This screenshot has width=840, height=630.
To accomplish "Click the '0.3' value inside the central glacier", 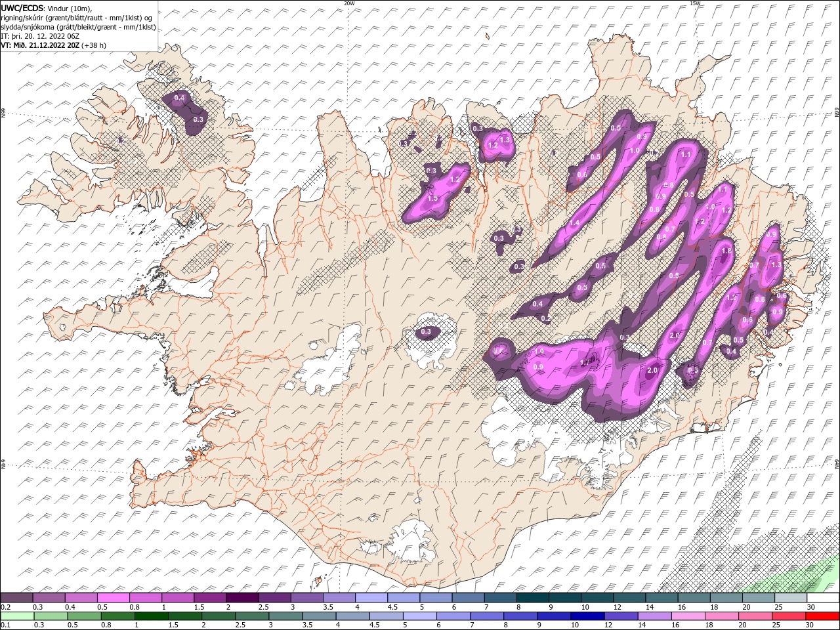I will [x=426, y=331].
